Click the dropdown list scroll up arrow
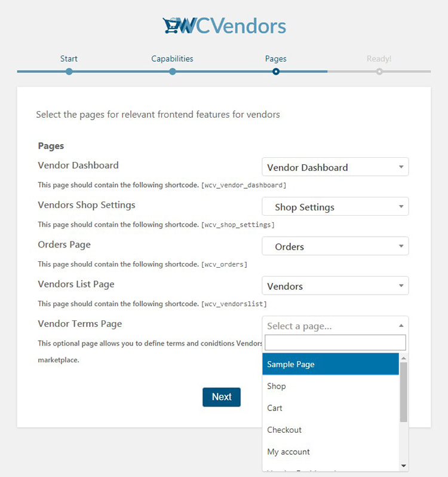 404,358
